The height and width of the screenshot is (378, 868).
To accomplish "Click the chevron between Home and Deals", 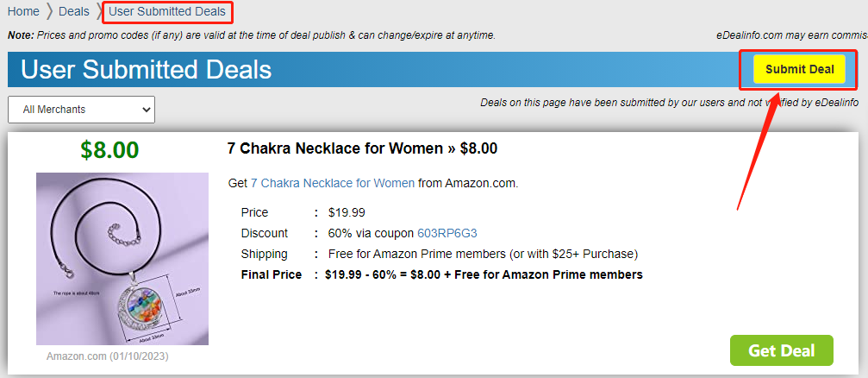I will click(49, 11).
